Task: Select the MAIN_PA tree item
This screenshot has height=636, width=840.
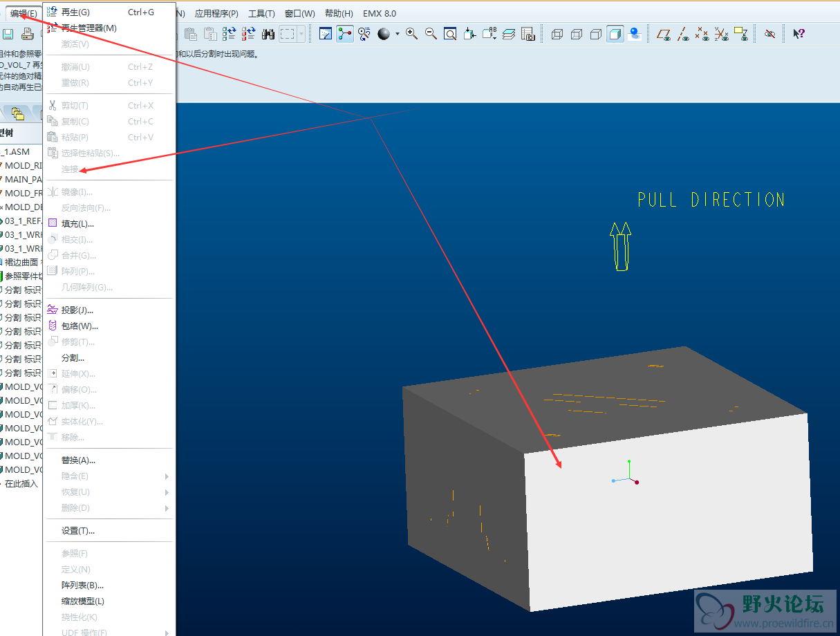Action: [x=22, y=179]
